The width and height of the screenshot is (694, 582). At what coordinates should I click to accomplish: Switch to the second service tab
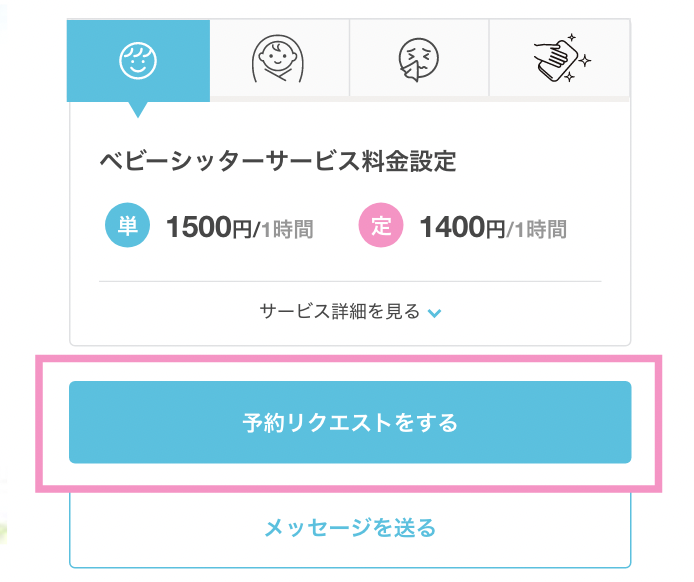coord(280,58)
